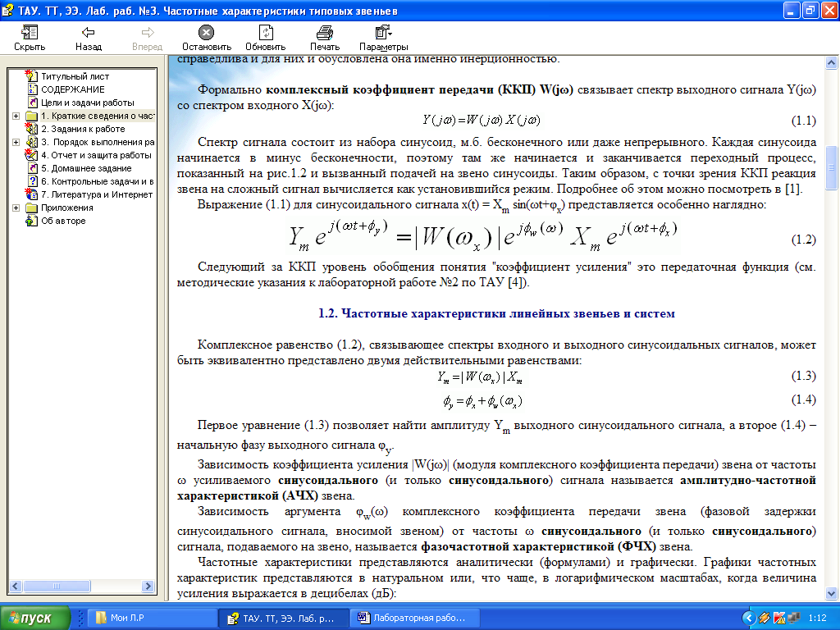Click the tray clock showing 1:12

tap(817, 619)
